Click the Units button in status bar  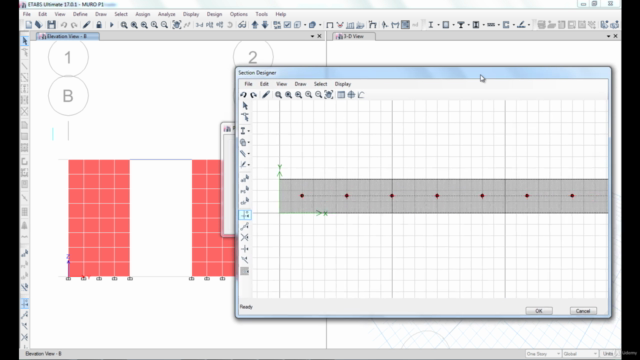point(608,353)
